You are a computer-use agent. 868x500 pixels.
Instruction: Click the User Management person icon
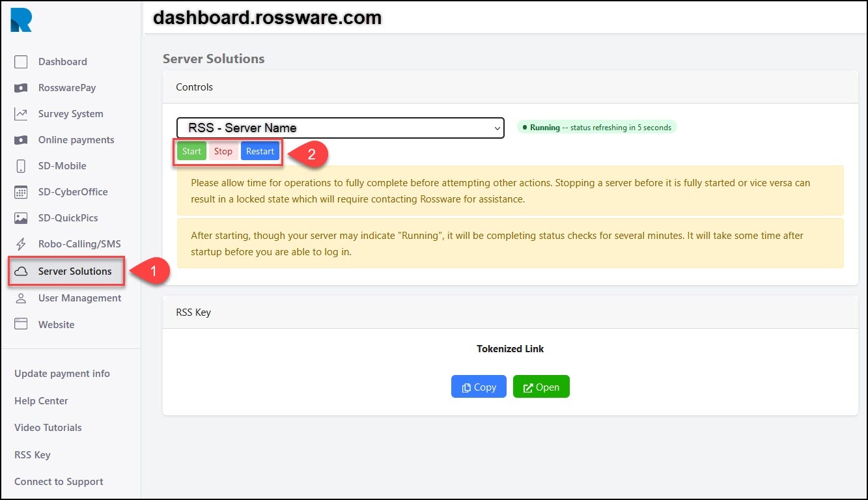[x=21, y=298]
